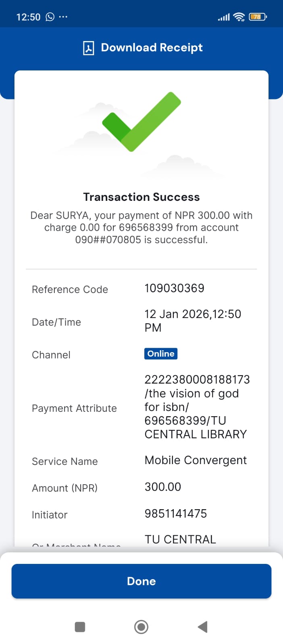Tap the initiator number 9851141475
This screenshot has width=283, height=644.
175,514
